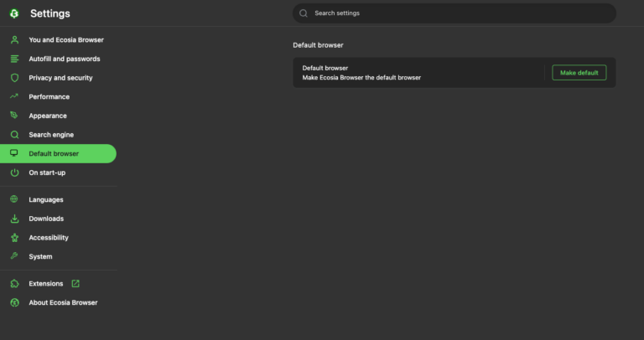Click 'Make Ecosia Browser the default browser' text

coord(361,78)
